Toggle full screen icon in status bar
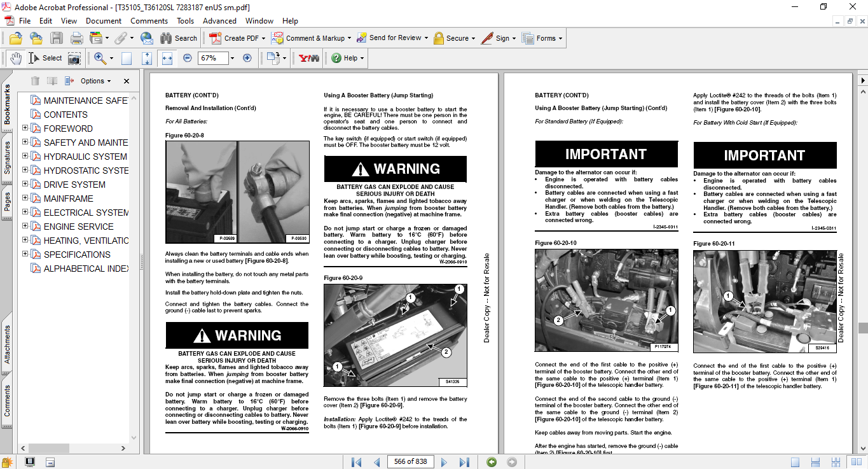 (x=29, y=462)
